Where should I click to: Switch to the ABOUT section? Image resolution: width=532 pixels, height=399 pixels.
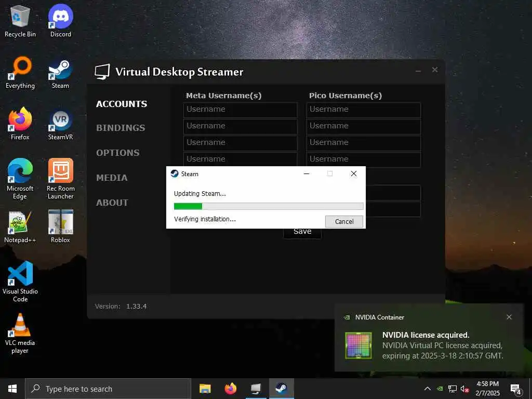pos(112,203)
